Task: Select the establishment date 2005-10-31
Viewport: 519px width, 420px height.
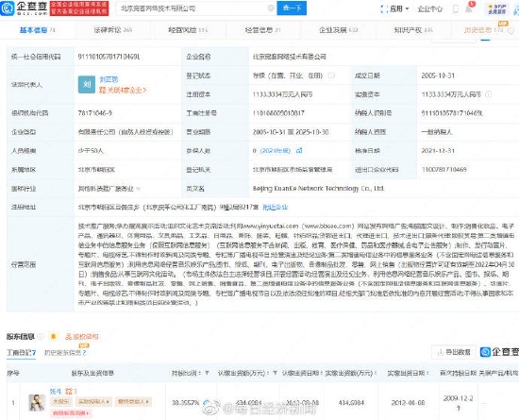Action: pos(438,76)
